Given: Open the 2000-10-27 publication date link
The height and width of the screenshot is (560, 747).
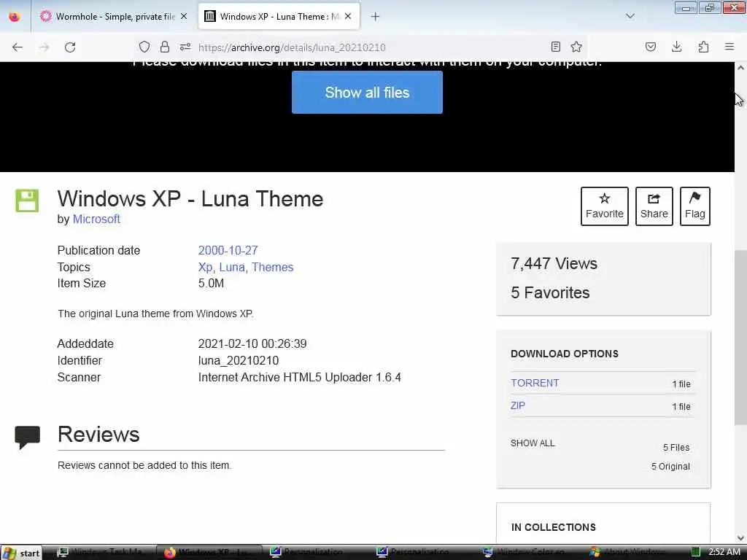Looking at the screenshot, I should coord(228,251).
